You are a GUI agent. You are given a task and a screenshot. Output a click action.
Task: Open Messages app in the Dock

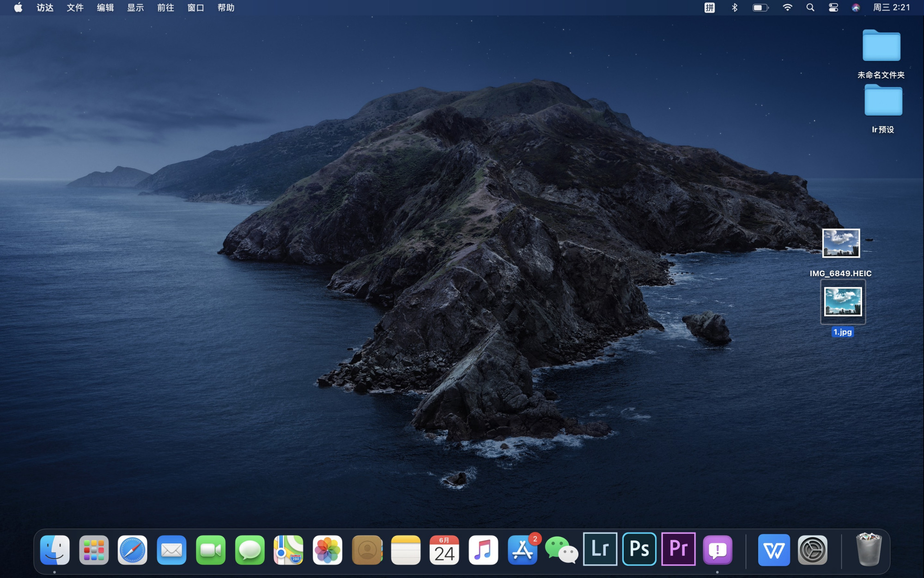pos(249,550)
